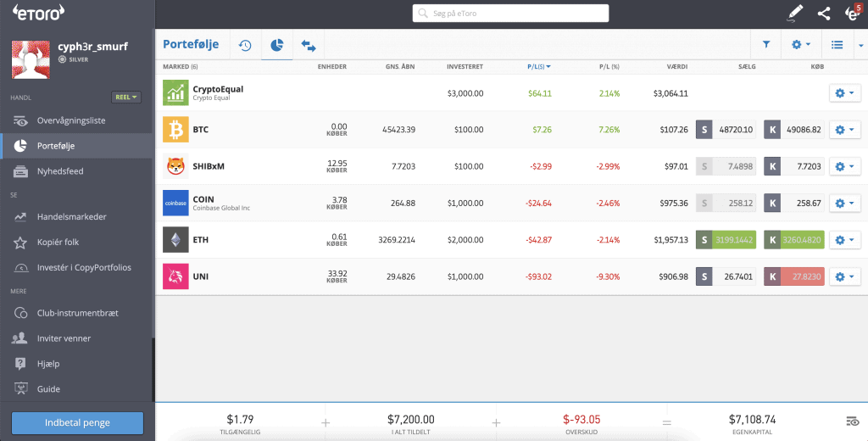This screenshot has height=441, width=868.
Task: Click the disabled COIN sell price 258.12
Action: [x=726, y=204]
